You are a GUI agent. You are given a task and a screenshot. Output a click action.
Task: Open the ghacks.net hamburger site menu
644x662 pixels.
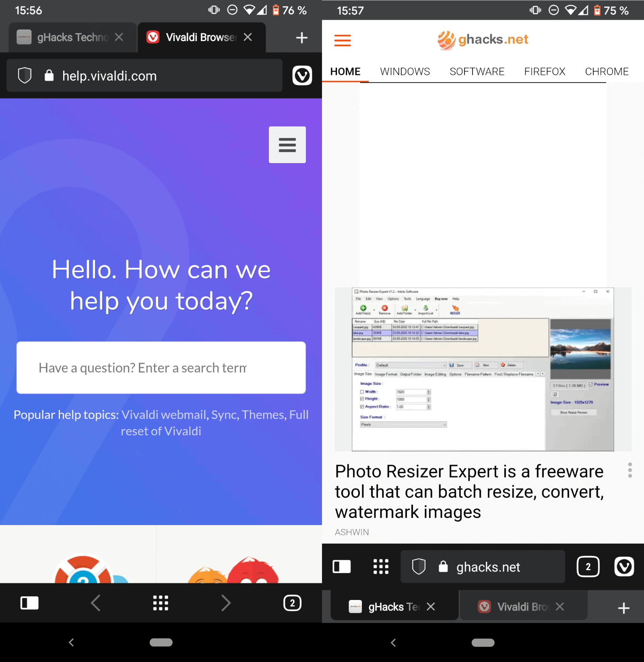(342, 40)
